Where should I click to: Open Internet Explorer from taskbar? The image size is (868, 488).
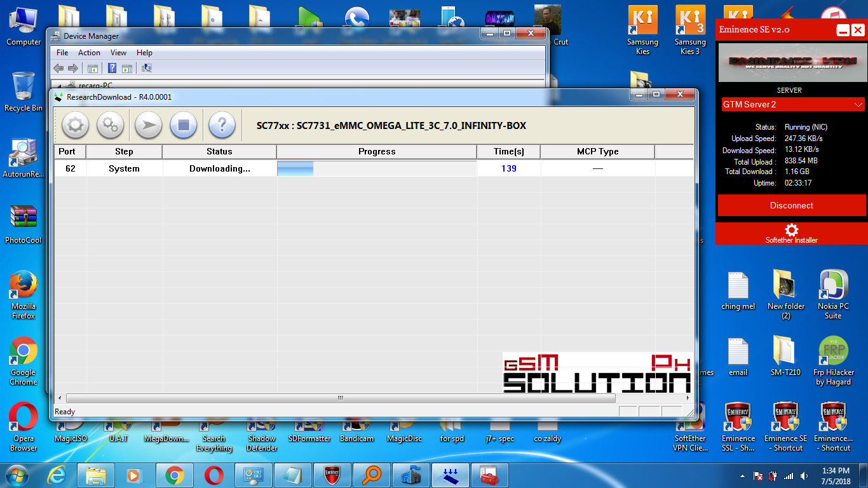click(x=57, y=475)
